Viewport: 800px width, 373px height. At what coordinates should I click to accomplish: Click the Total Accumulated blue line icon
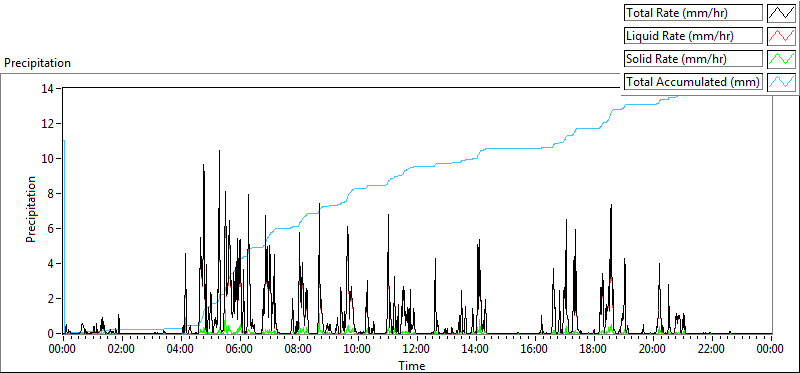tap(781, 82)
